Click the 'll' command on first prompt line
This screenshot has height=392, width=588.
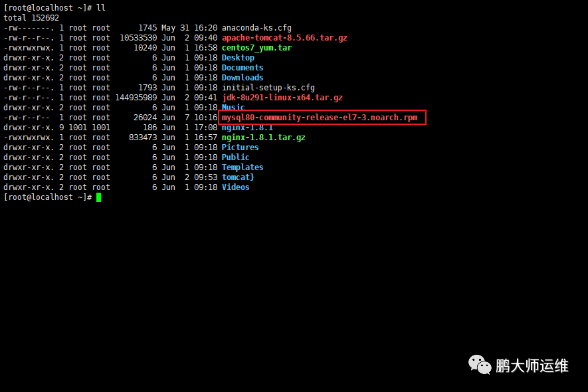[x=101, y=7]
